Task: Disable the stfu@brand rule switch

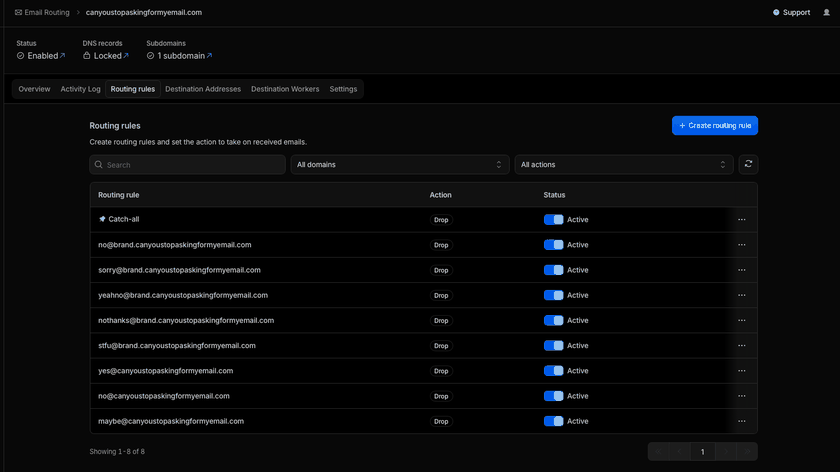Action: (553, 346)
